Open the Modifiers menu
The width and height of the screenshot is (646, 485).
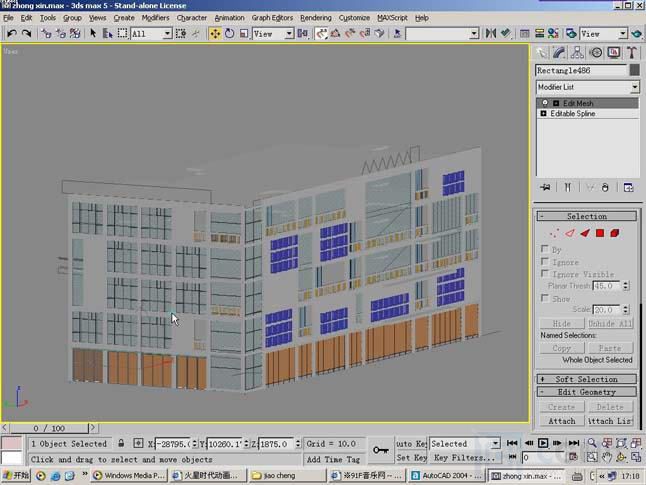pyautogui.click(x=155, y=18)
